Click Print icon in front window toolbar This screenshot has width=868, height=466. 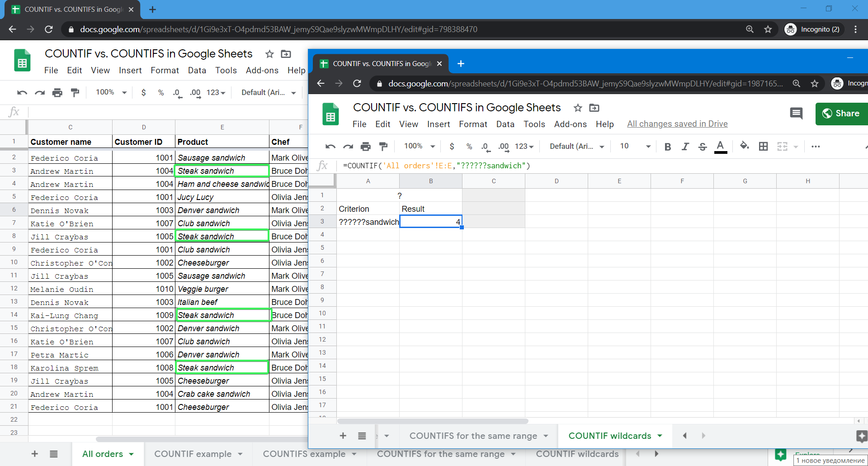[x=366, y=146]
